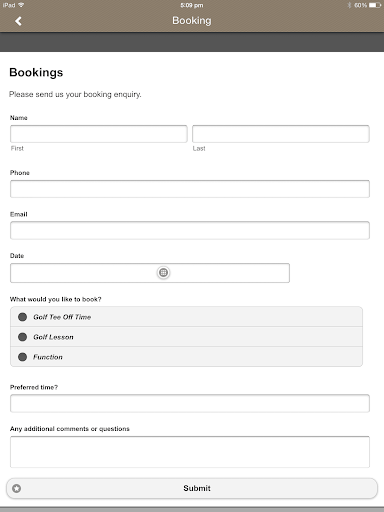Click the First name field

click(x=99, y=134)
